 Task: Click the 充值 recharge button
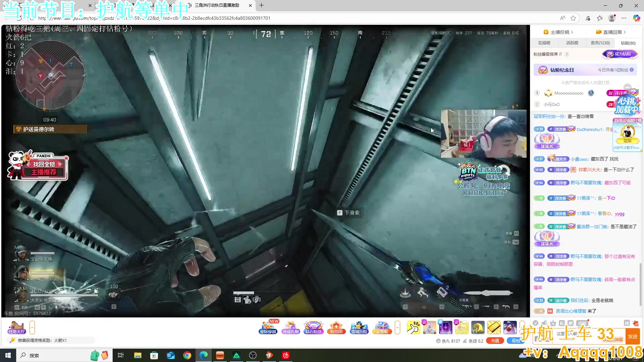click(495, 341)
